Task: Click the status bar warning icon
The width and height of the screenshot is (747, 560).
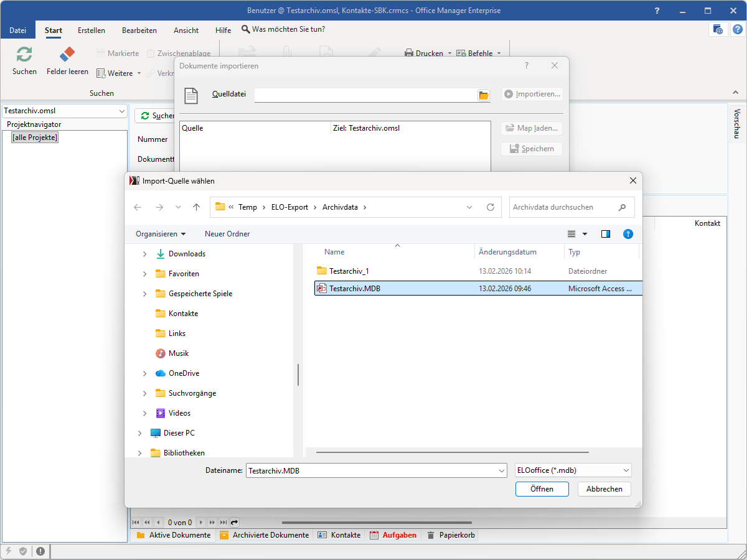Action: (40, 551)
